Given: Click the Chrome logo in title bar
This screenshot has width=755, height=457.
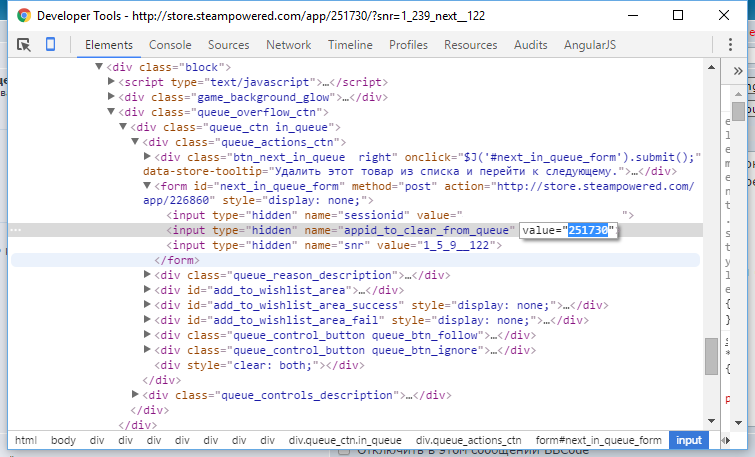Looking at the screenshot, I should click(x=24, y=15).
